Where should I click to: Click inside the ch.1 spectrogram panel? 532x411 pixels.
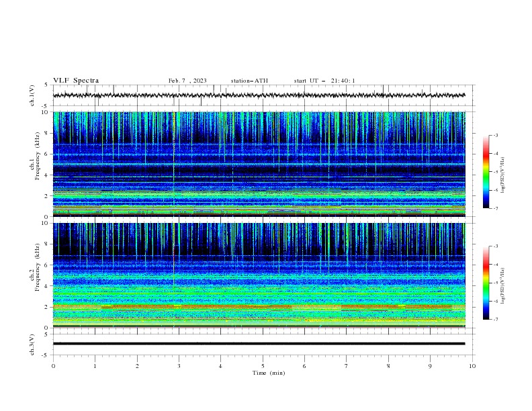pos(259,164)
